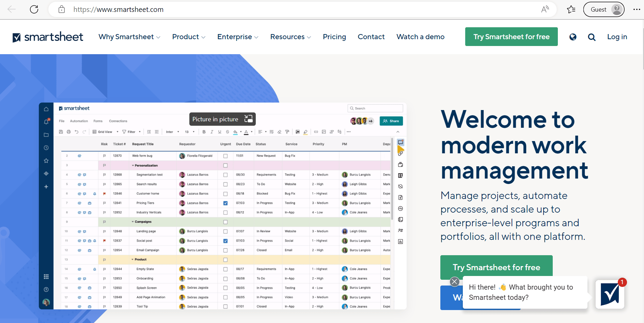Uncheck Urgent box for Social post row
The image size is (644, 323).
pyautogui.click(x=225, y=241)
